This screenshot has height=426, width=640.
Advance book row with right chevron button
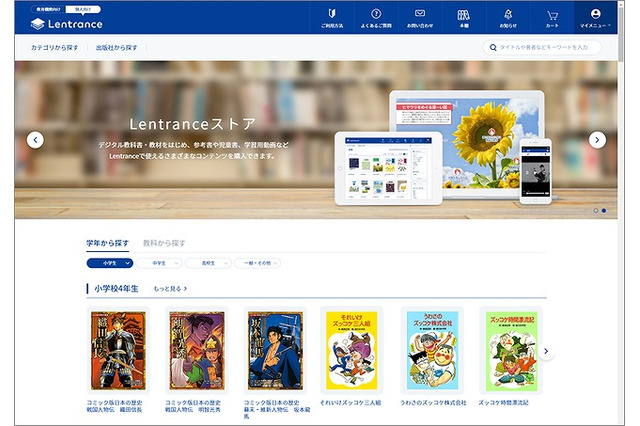546,351
